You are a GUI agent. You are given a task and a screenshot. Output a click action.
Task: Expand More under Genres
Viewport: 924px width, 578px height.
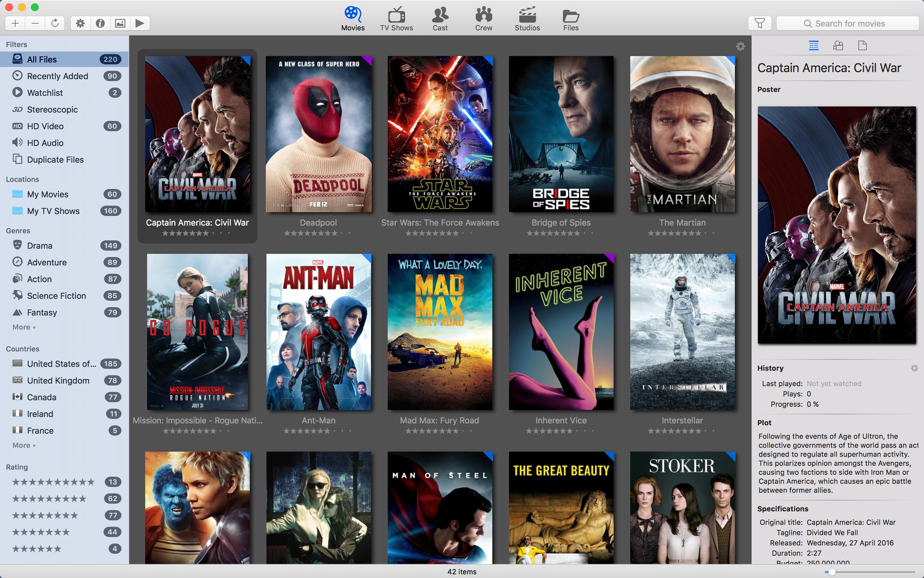24,327
